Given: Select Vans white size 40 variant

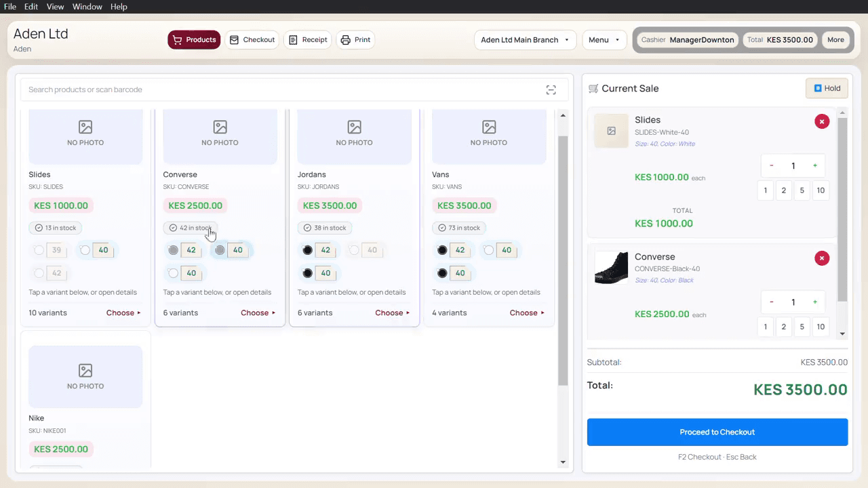Looking at the screenshot, I should click(x=500, y=250).
